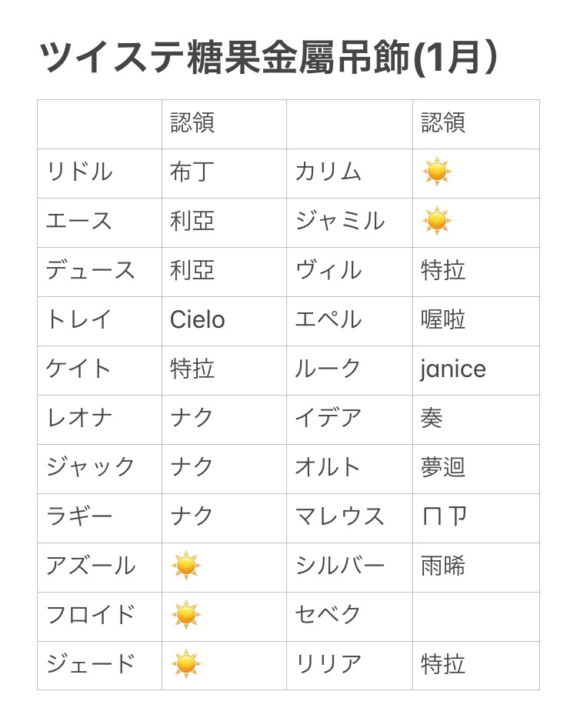Viewport: 577px width, 728px height.
Task: Select the janice cell beside ルーク
Action: (475, 370)
